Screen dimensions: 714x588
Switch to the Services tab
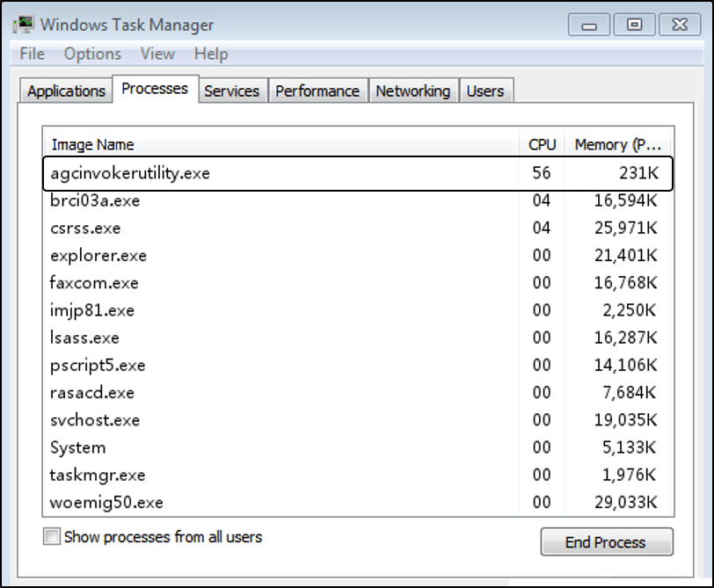click(x=232, y=91)
